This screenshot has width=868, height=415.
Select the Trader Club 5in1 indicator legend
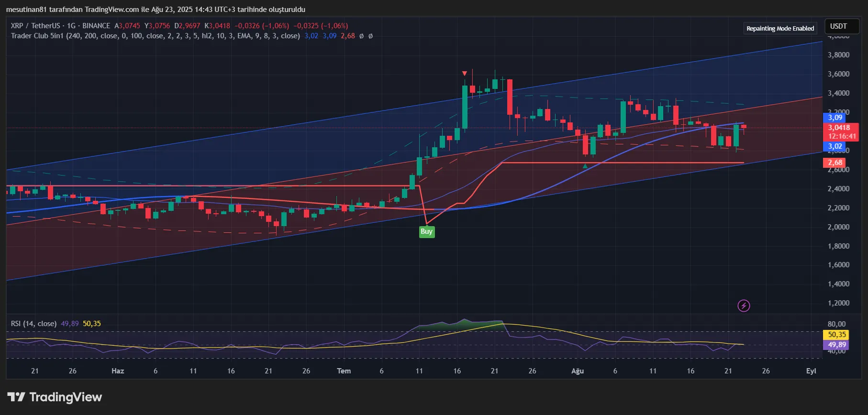(156, 36)
